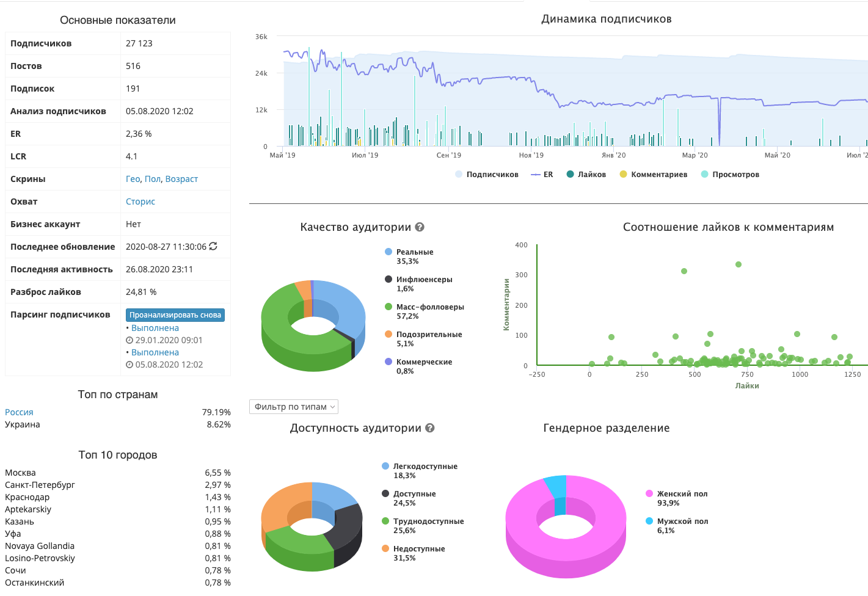
Task: Click clock icon beside 29.01.2020 09:01
Action: (x=129, y=340)
